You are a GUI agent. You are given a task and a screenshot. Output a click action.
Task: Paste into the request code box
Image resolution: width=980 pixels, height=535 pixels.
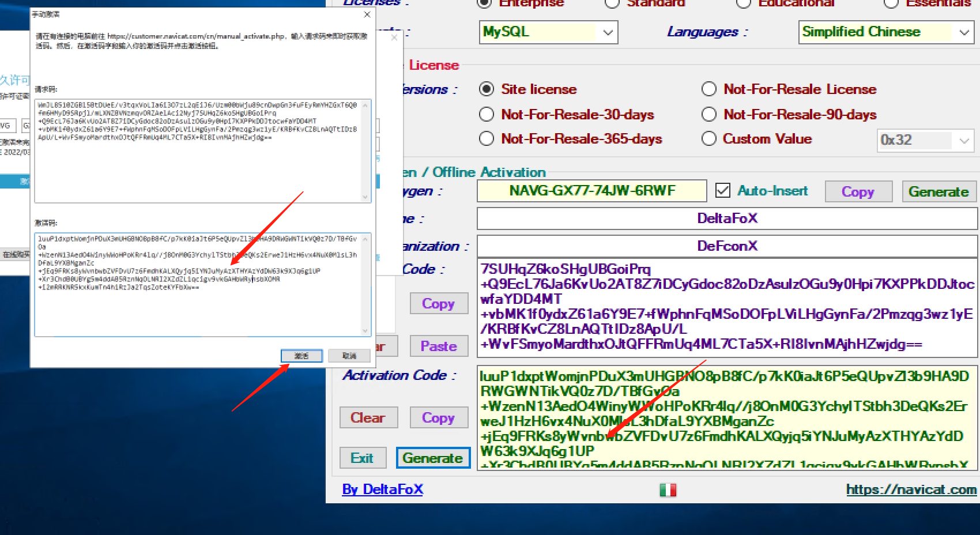pos(439,346)
